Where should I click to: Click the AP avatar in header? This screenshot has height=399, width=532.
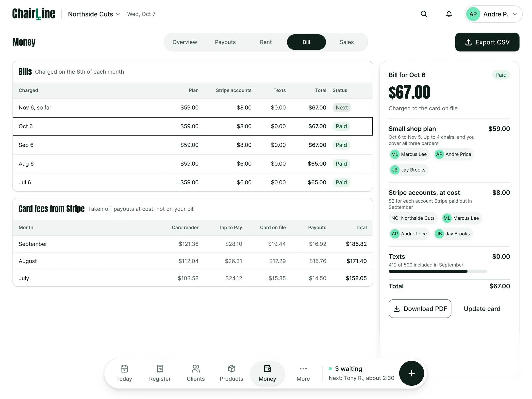(473, 14)
